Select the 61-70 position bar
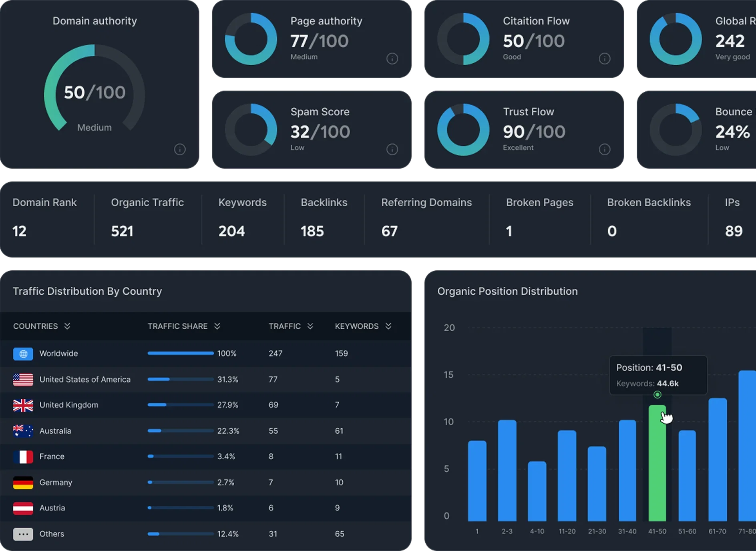This screenshot has width=756, height=551. click(x=718, y=460)
